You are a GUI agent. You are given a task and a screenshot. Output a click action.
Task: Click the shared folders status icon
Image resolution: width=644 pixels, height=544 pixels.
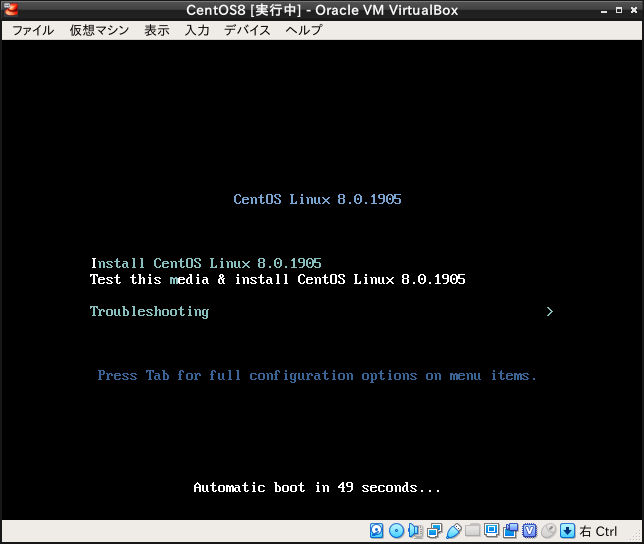tap(472, 530)
